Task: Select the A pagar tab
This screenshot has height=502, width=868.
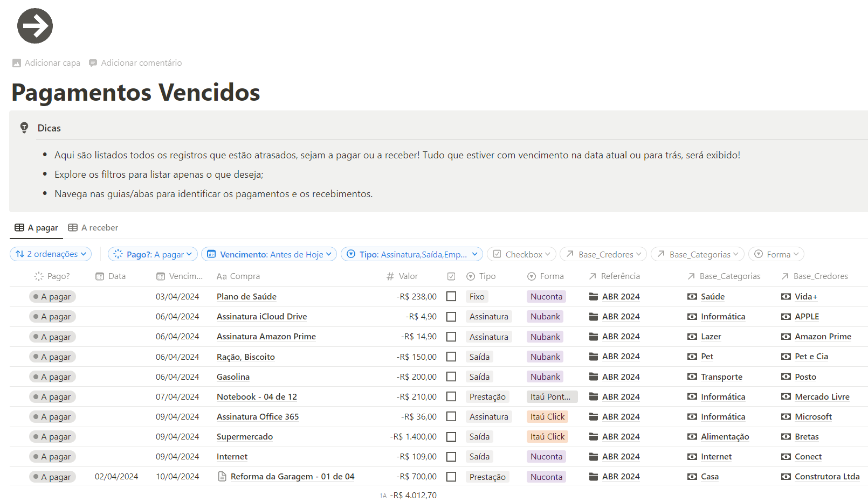Action: [37, 228]
